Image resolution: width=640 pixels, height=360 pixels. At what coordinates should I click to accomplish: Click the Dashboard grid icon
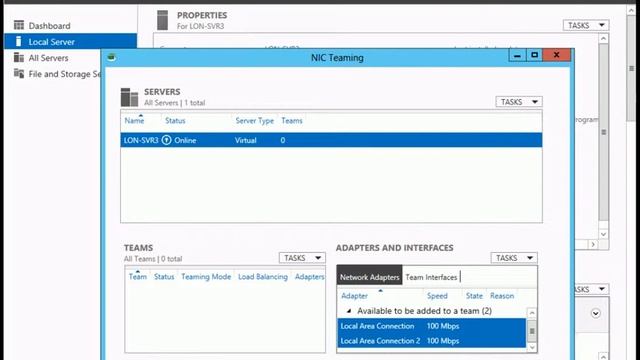[19, 25]
